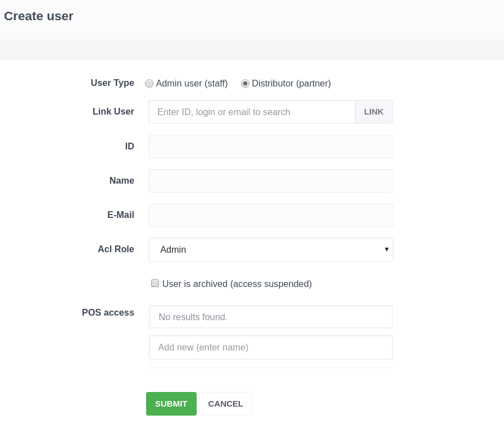Image resolution: width=504 pixels, height=433 pixels.
Task: Click the Distributor (partner) label text
Action: [x=291, y=83]
